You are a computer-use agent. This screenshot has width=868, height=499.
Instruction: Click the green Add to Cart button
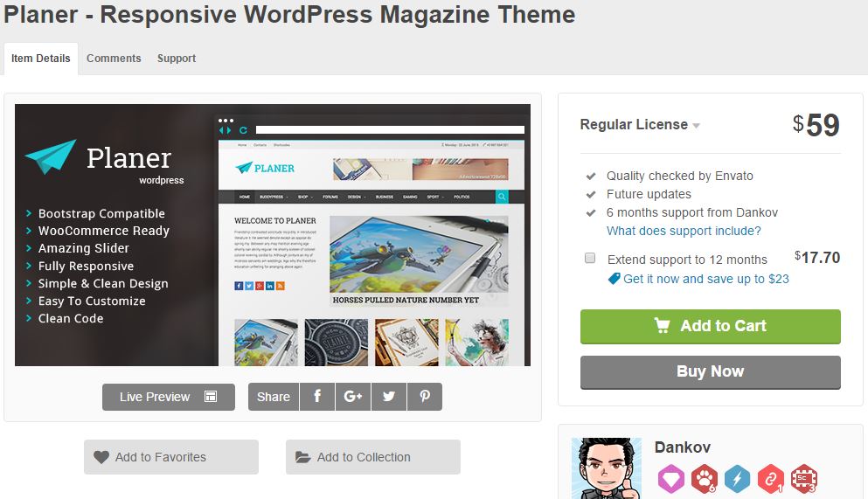pos(711,326)
